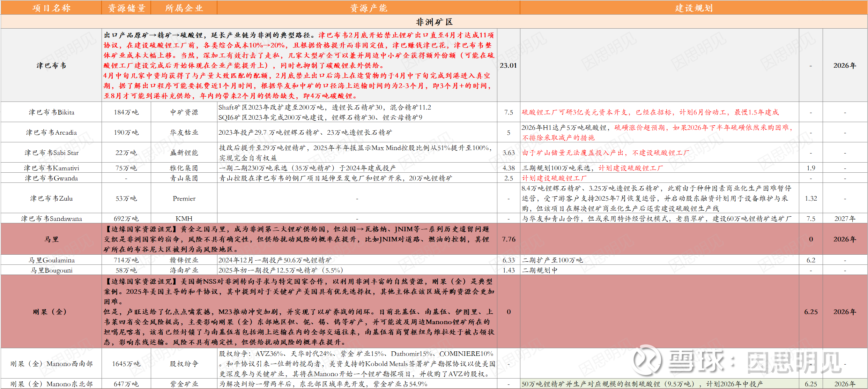Image resolution: width=868 pixels, height=389 pixels.
Task: Click the 华友钴业 company cell
Action: (184, 132)
